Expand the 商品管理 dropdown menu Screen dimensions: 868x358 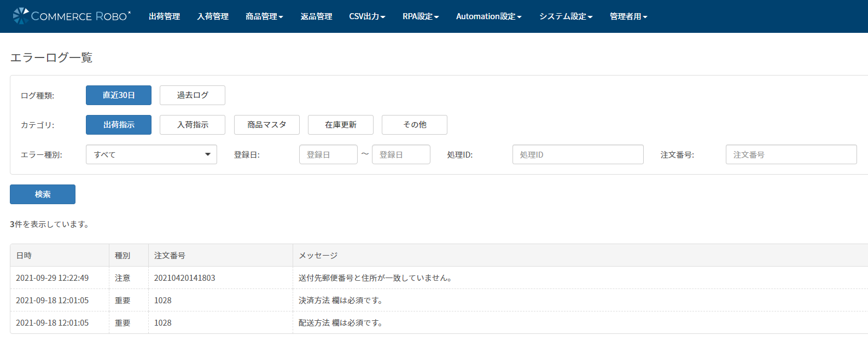pos(264,16)
